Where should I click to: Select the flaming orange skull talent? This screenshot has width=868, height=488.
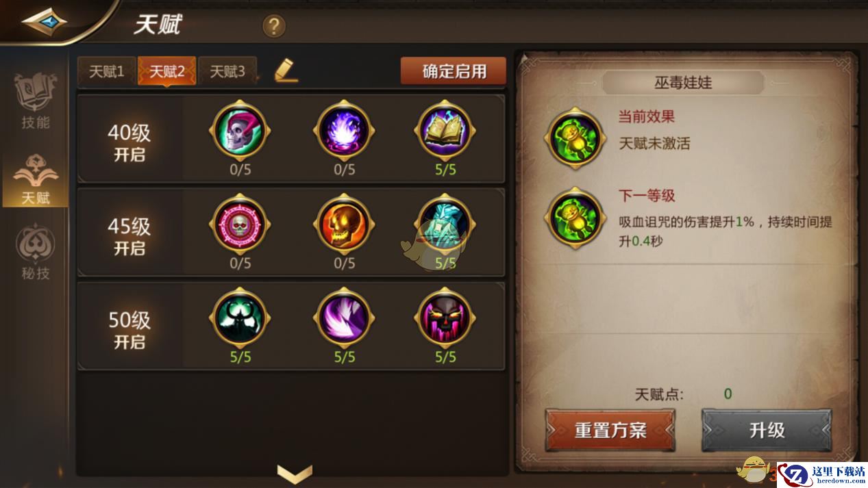(345, 224)
